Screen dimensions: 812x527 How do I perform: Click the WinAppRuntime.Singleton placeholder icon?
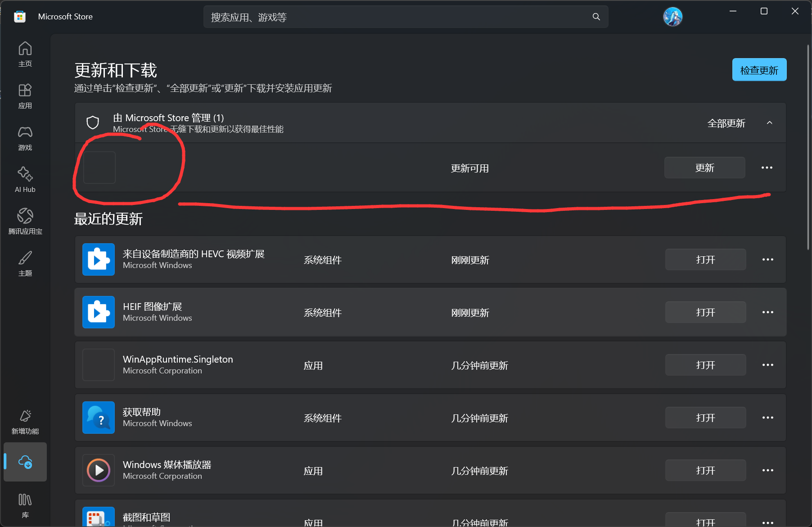pyautogui.click(x=99, y=365)
